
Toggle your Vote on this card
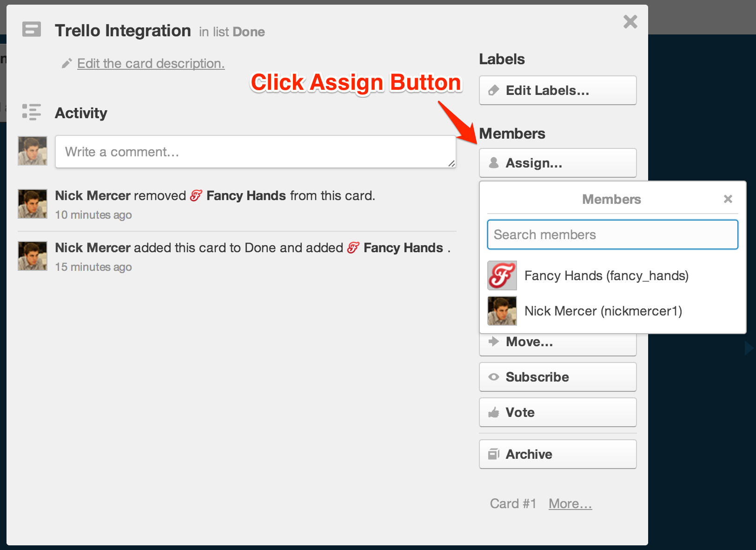click(557, 412)
